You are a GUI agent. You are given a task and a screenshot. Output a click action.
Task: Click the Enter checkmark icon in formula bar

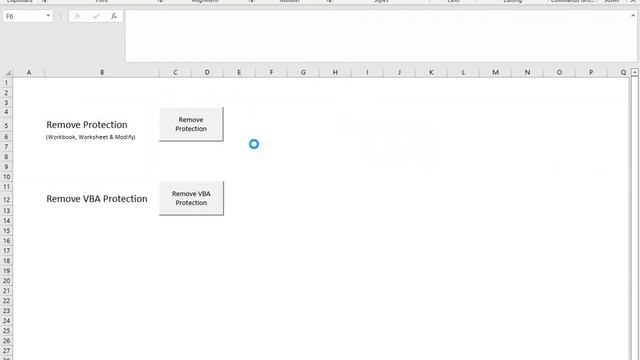[96, 16]
